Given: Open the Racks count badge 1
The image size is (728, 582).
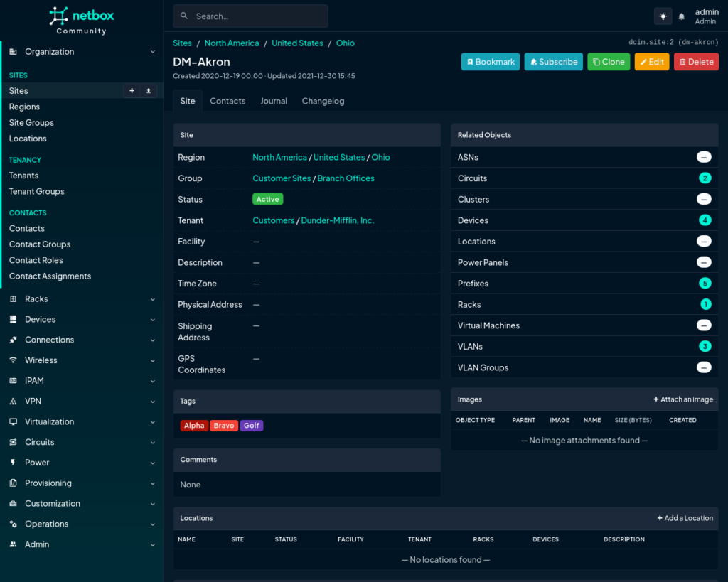Looking at the screenshot, I should 705,304.
